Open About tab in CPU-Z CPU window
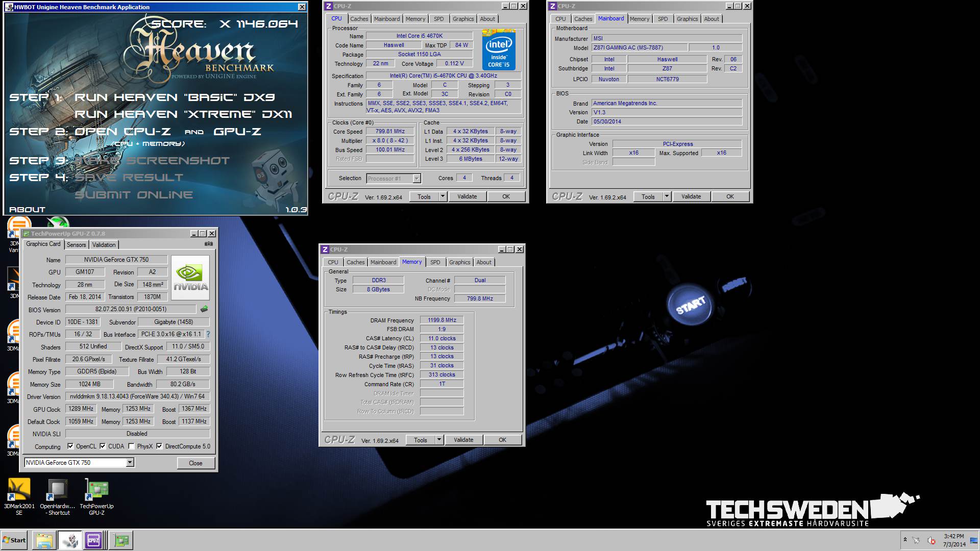The height and width of the screenshot is (551, 980). point(487,19)
